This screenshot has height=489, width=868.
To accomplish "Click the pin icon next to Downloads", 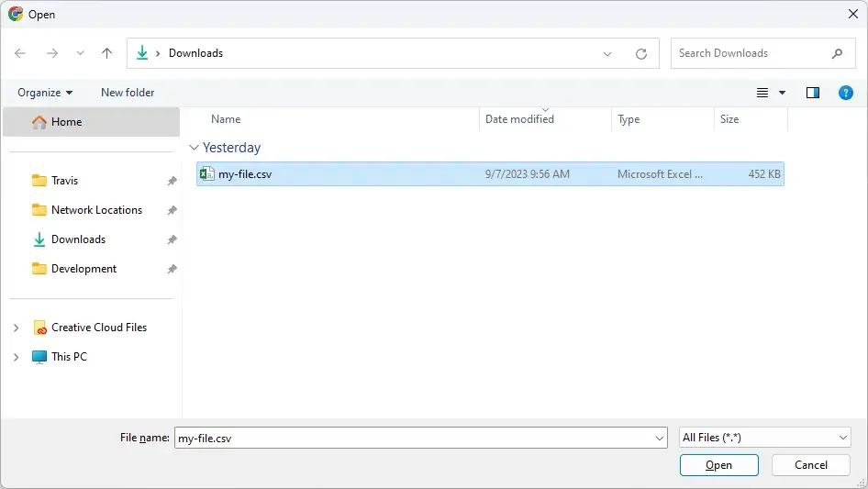I will click(x=172, y=239).
